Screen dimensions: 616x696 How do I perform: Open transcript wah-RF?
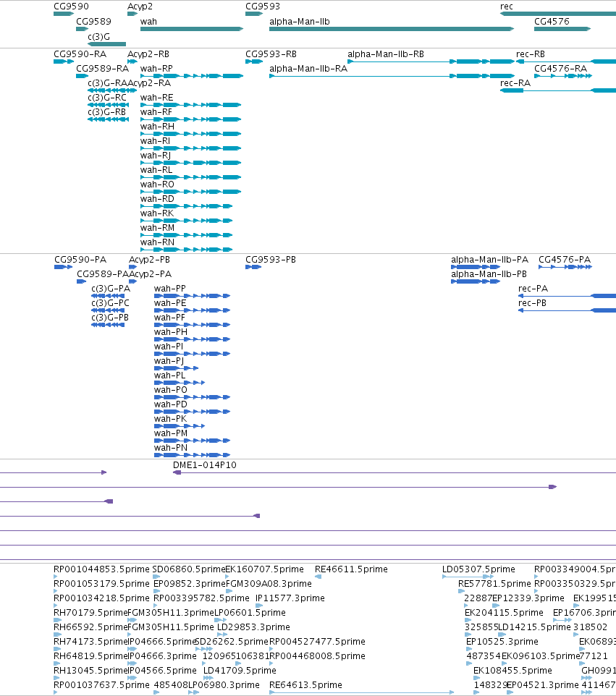pos(156,112)
